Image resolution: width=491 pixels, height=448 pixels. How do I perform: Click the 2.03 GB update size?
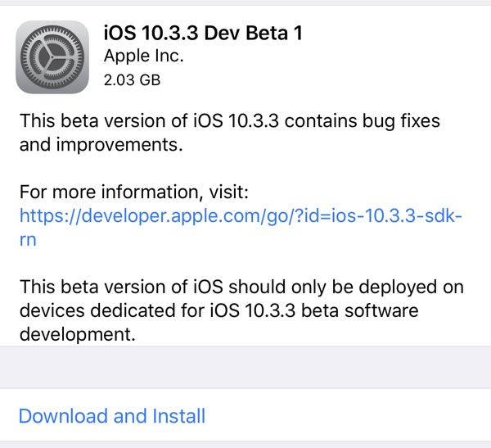[131, 80]
